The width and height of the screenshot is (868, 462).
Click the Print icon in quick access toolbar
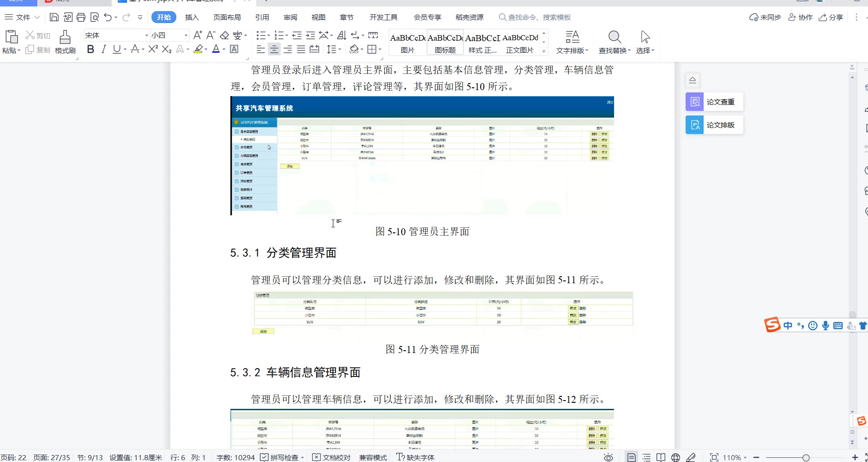pyautogui.click(x=81, y=17)
